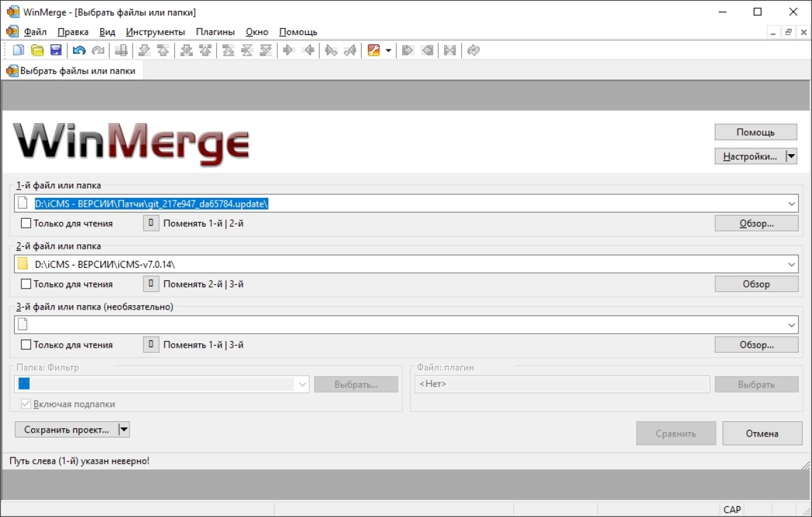Click the Previous difference up-arrow icon
Screen dimensions: 812x517
[163, 50]
